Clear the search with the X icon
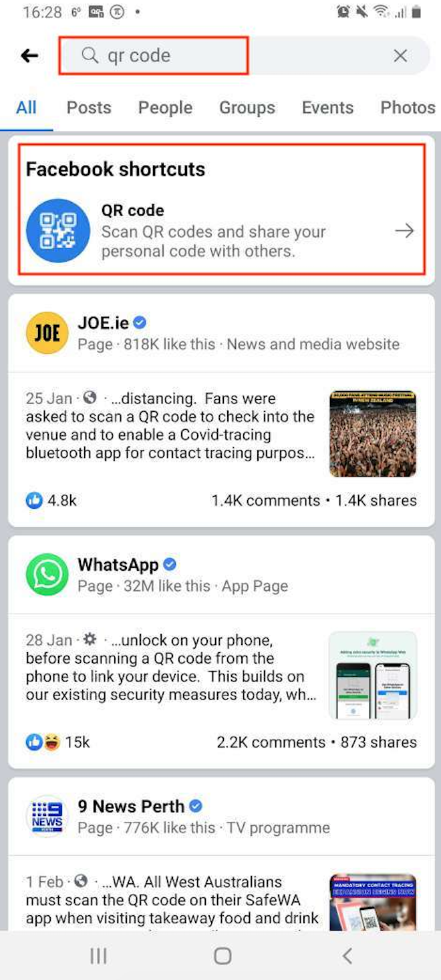Screen dimensions: 441x980 pos(400,55)
